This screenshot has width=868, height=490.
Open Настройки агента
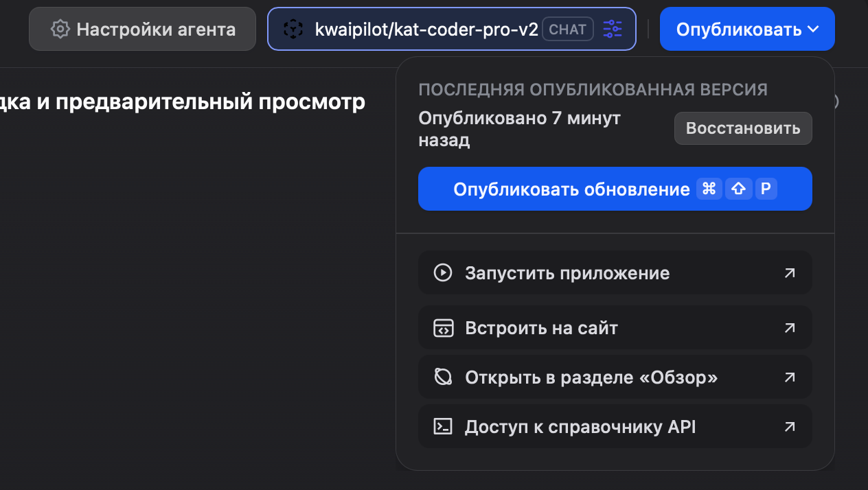[142, 29]
